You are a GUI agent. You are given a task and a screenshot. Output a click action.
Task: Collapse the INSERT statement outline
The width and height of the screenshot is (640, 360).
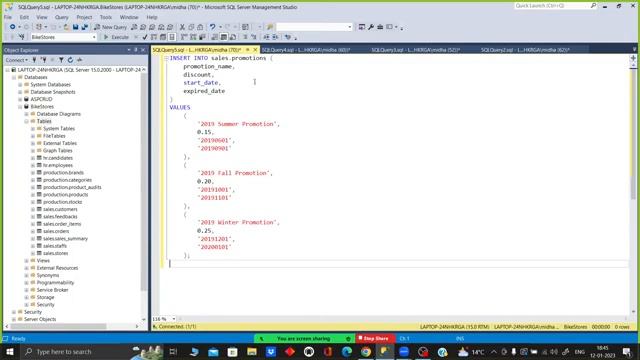pyautogui.click(x=166, y=58)
